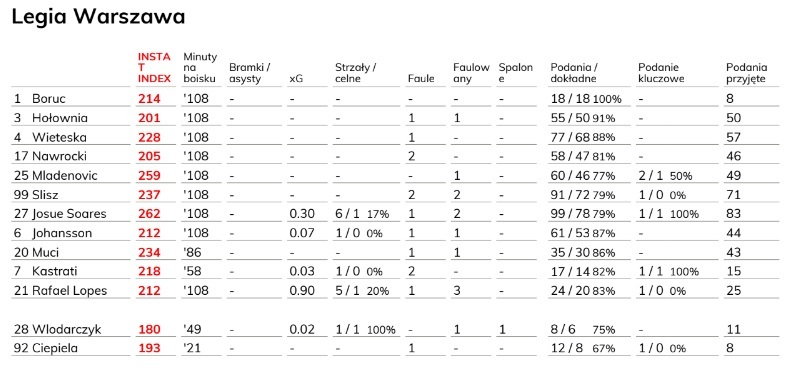Click the Faule column header
787x373 pixels.
(x=421, y=79)
